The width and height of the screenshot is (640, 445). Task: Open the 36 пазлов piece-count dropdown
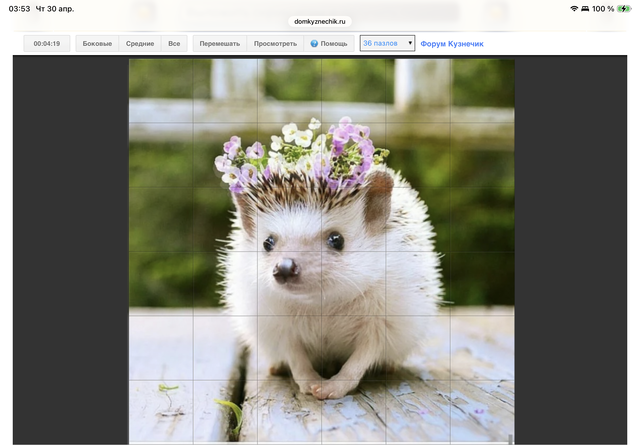387,44
